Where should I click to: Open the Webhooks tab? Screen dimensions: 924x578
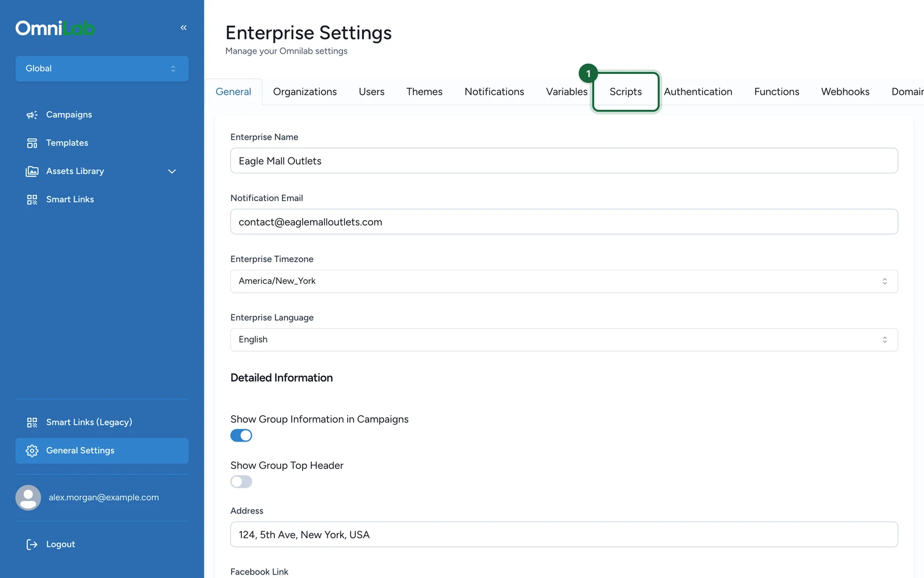coord(845,92)
